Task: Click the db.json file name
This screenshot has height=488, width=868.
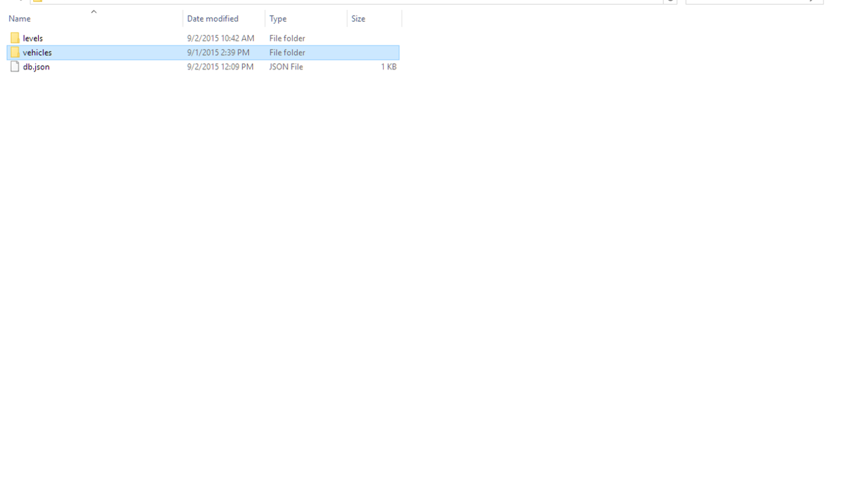Action: (x=36, y=66)
